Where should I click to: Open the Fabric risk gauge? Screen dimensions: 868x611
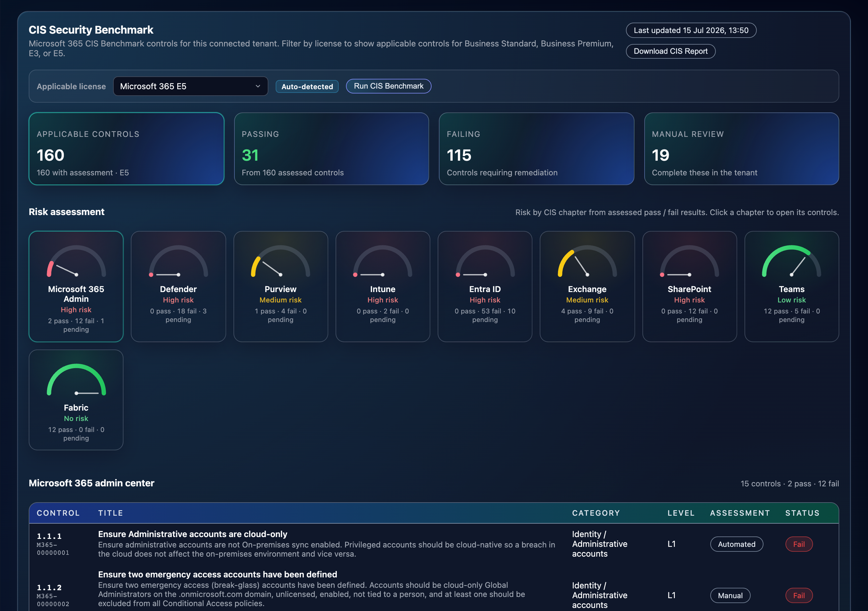pyautogui.click(x=76, y=400)
